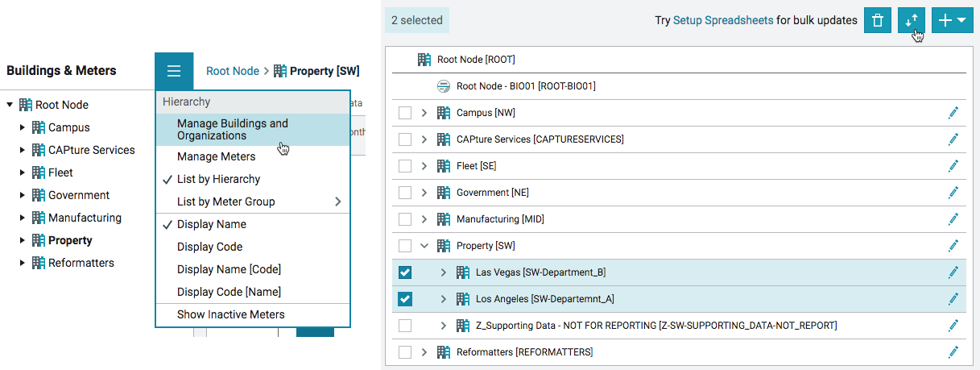Expand Campus [NW] row chevron
This screenshot has height=370, width=980.
click(424, 113)
